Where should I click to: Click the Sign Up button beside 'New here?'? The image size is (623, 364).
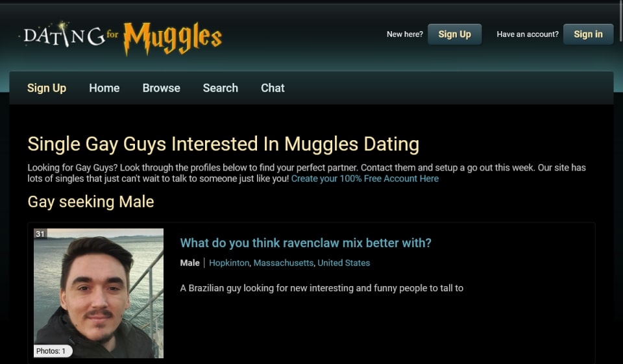pyautogui.click(x=454, y=34)
